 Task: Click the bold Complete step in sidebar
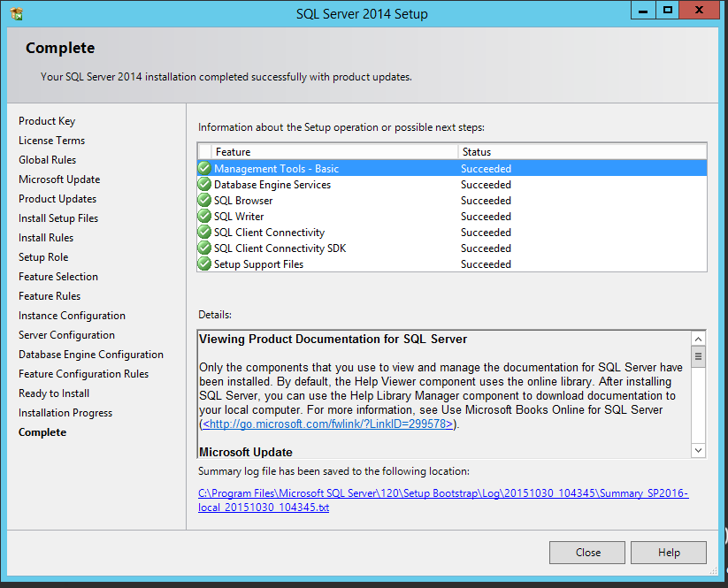click(x=42, y=432)
